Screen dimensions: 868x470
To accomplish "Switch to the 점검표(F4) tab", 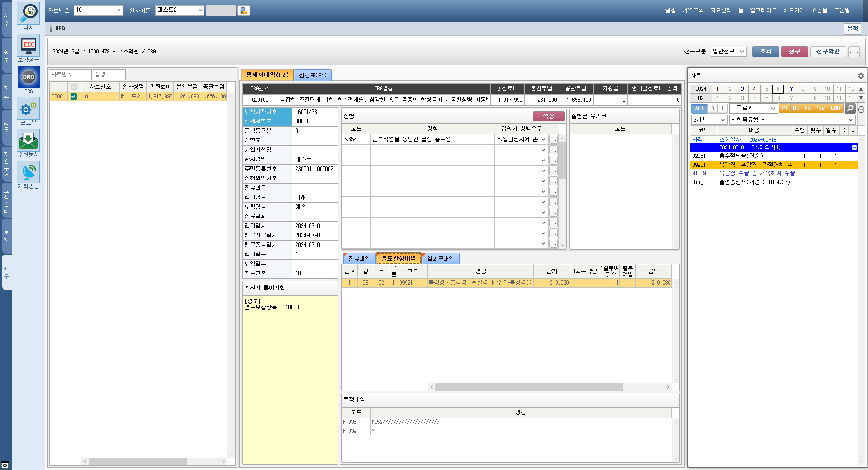I will click(x=312, y=75).
